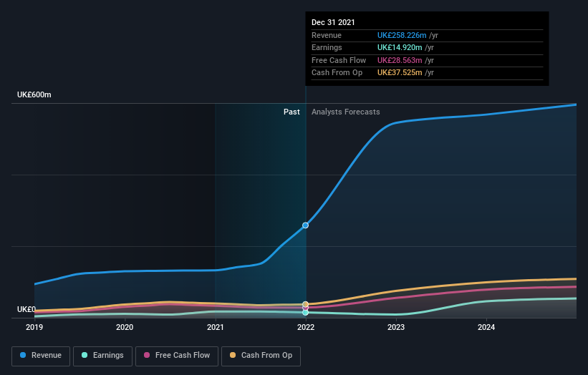This screenshot has height=375, width=588.
Task: Click the pink Free Cash Flow marker at 2022
Action: click(305, 308)
